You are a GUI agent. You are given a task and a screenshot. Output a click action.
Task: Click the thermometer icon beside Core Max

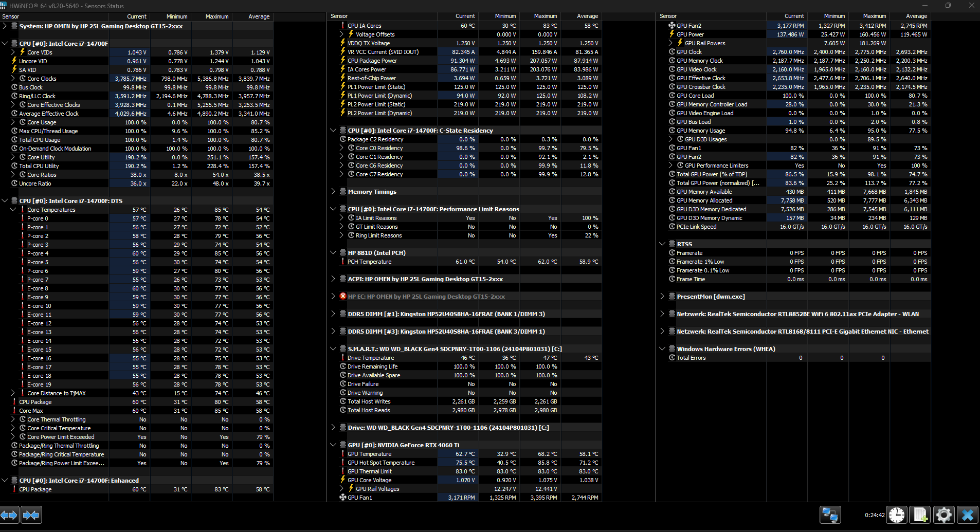[x=14, y=411]
